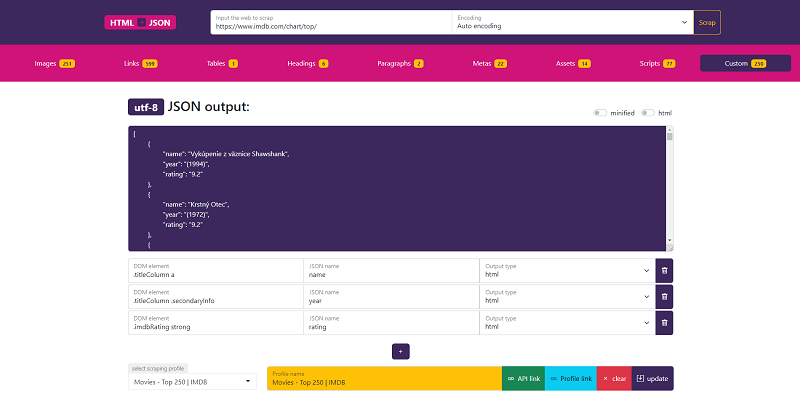Click the Profile link button
This screenshot has width=800, height=394.
pyautogui.click(x=571, y=379)
